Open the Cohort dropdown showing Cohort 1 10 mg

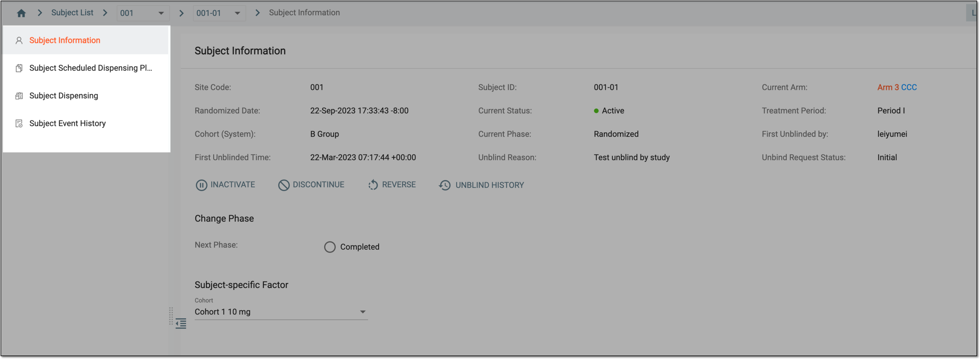(281, 312)
